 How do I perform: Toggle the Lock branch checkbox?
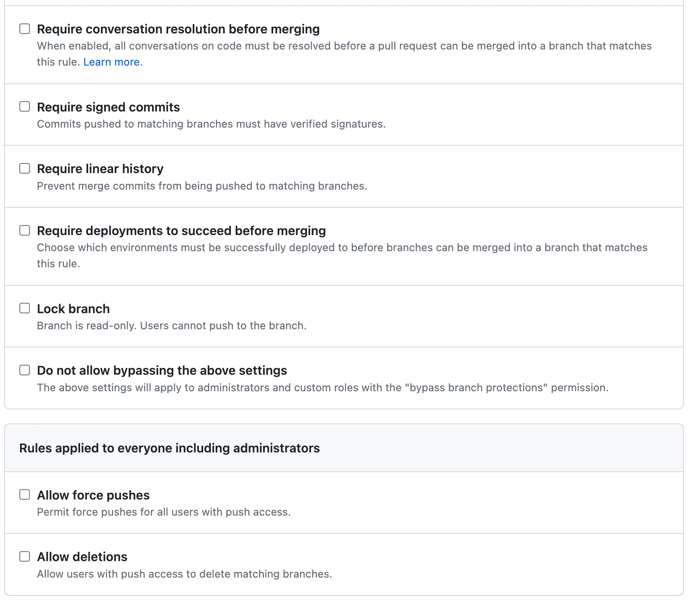click(x=25, y=308)
